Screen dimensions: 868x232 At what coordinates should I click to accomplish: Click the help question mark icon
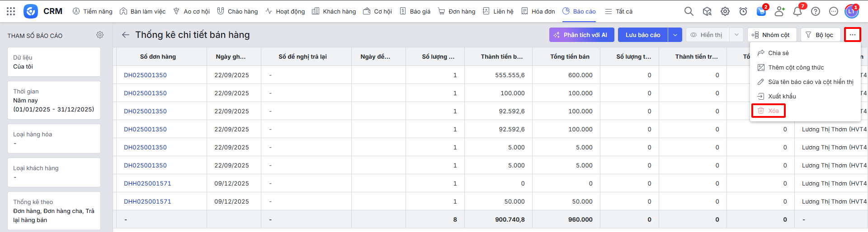click(816, 11)
